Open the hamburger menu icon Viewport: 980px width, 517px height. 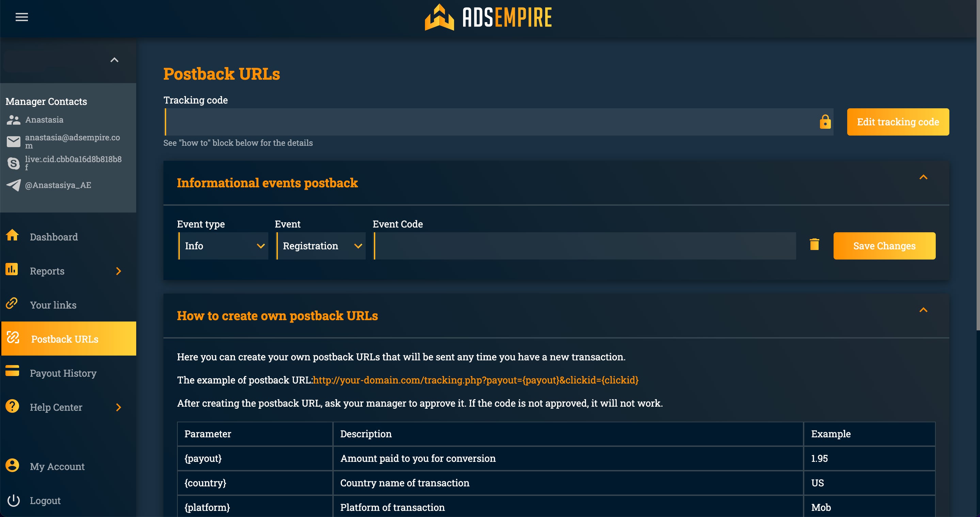22,17
